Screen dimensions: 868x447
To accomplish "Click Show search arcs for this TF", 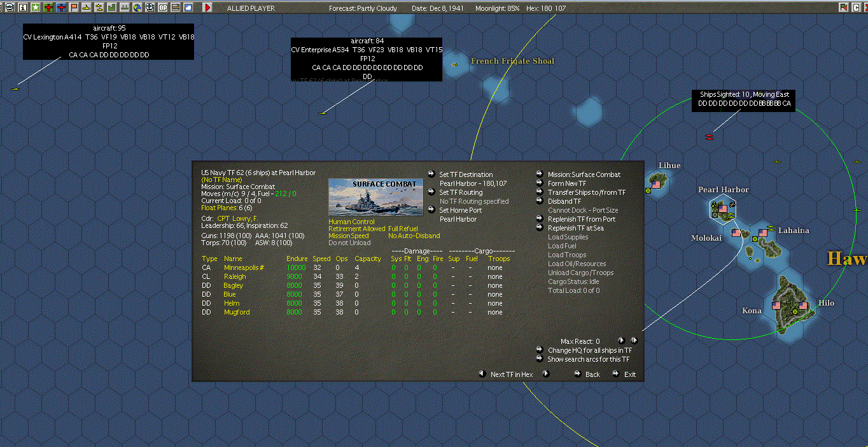I will click(589, 359).
